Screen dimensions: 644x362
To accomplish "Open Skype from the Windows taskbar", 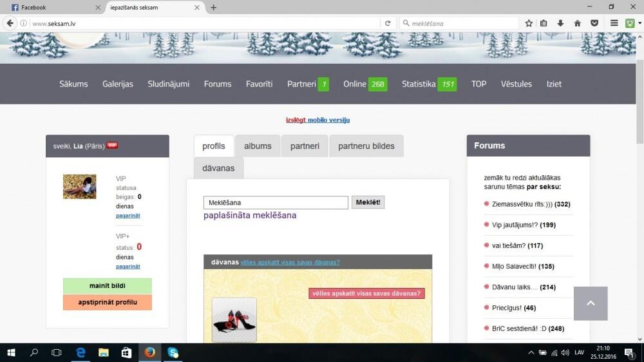I will (x=173, y=352).
